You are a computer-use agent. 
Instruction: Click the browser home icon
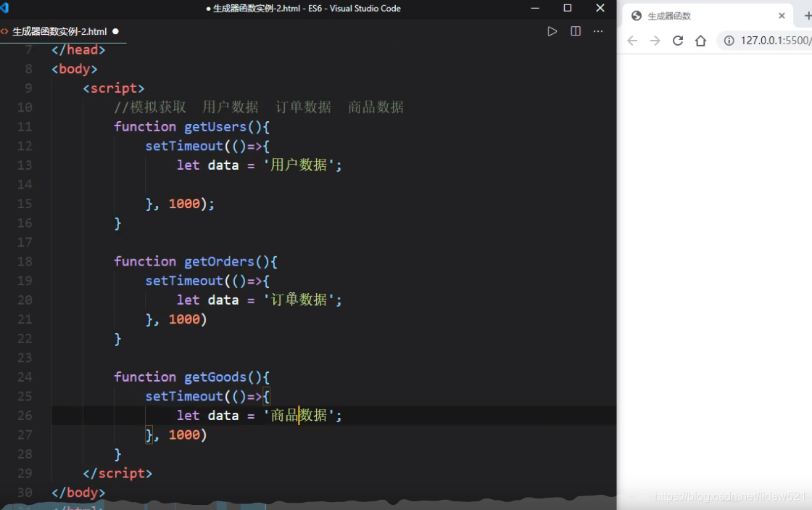pyautogui.click(x=700, y=41)
